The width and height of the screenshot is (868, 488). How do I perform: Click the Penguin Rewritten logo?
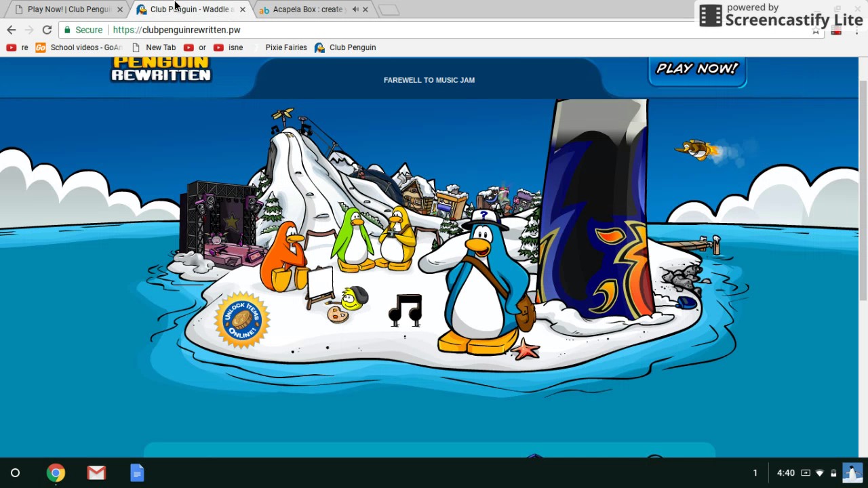(x=161, y=69)
